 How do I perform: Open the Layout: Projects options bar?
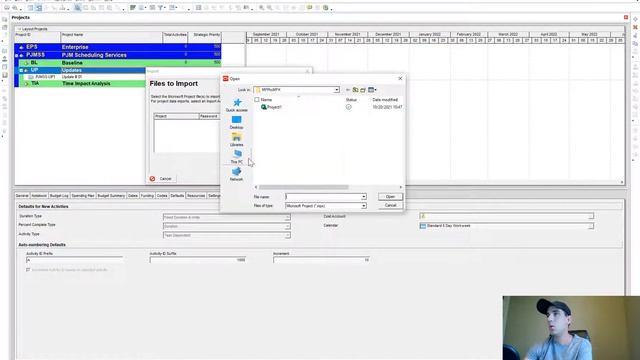point(33,29)
